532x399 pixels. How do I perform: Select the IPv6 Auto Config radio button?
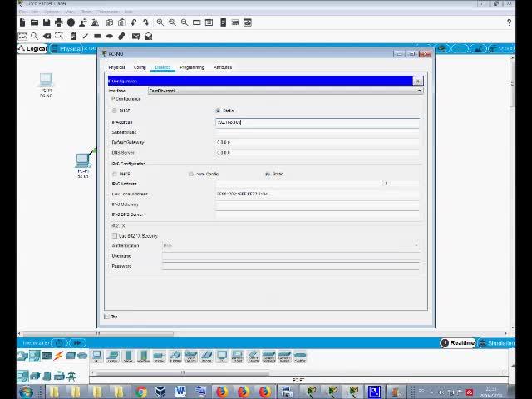pyautogui.click(x=191, y=174)
